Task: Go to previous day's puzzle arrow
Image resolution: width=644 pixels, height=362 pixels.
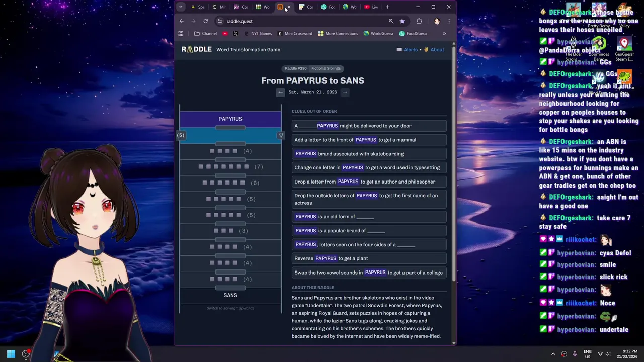Action: coord(280,92)
